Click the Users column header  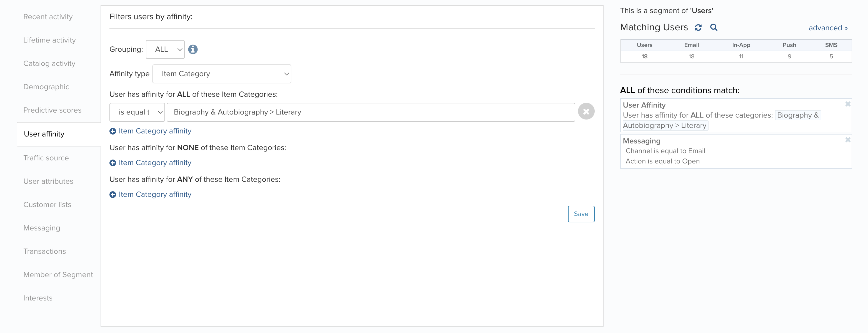[x=644, y=45]
